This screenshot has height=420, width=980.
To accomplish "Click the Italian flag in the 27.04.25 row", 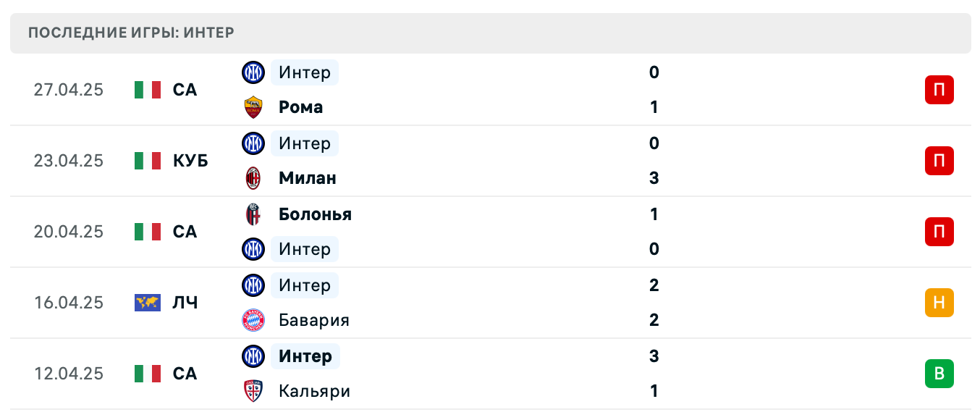I will pos(147,90).
